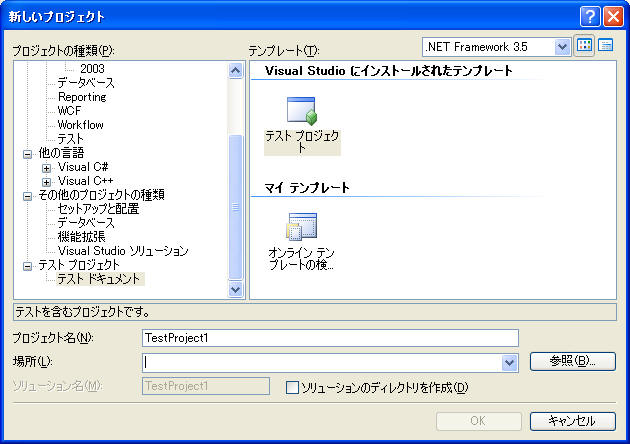Switch to large icons view

(584, 45)
